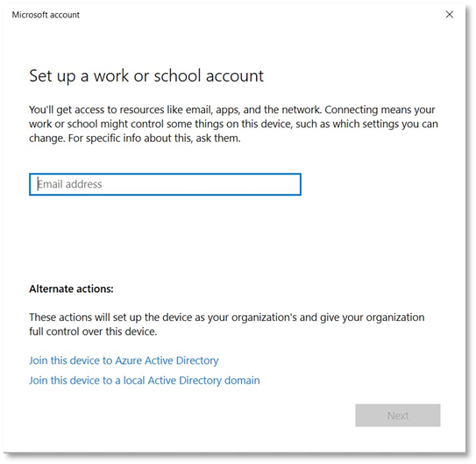Click the text about organization full control

pyautogui.click(x=227, y=325)
